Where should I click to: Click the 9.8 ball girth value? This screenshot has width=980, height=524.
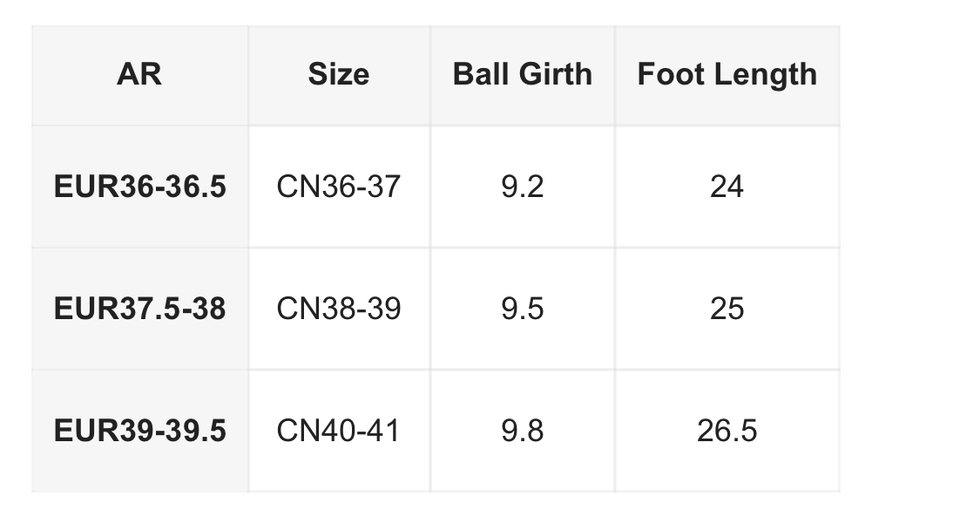click(x=522, y=431)
